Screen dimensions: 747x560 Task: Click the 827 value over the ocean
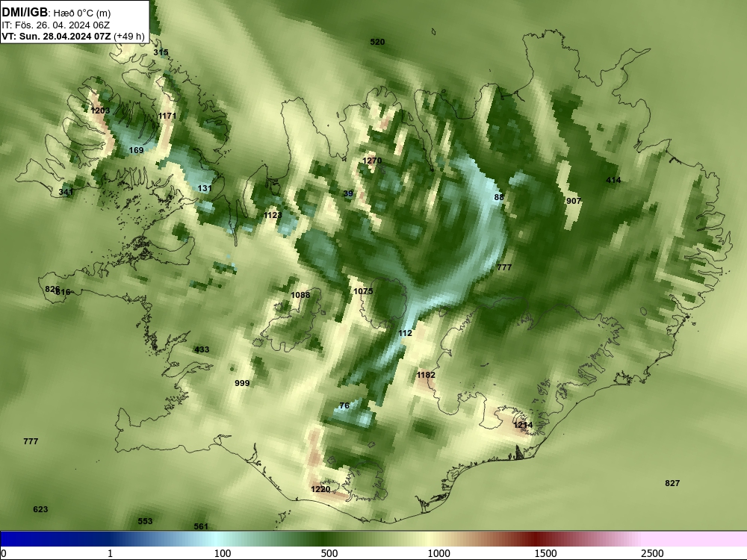tap(672, 483)
